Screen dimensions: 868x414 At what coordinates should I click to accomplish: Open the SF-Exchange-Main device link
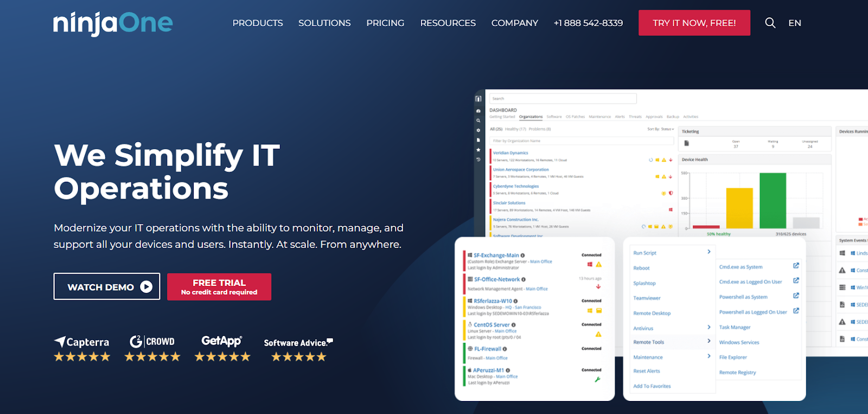496,255
